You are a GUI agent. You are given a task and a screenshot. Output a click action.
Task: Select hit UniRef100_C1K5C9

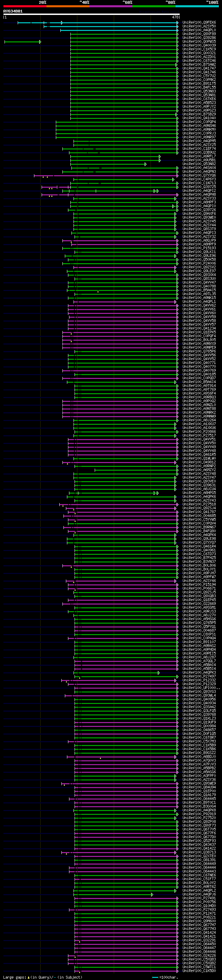199,49
